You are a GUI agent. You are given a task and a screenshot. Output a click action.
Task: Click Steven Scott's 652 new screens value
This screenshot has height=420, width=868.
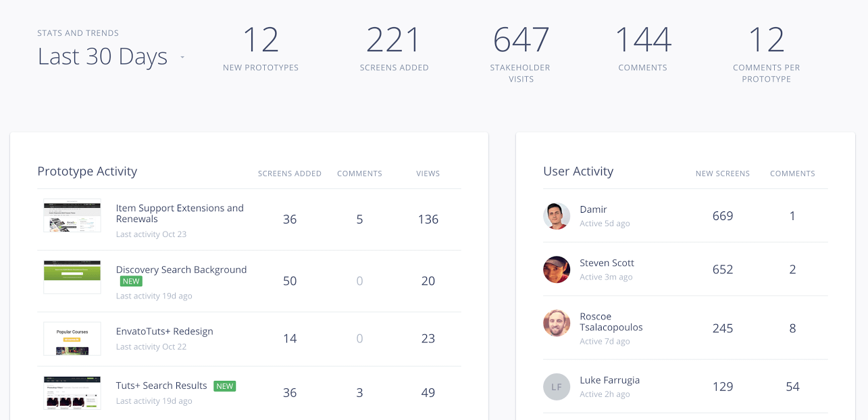coord(723,269)
